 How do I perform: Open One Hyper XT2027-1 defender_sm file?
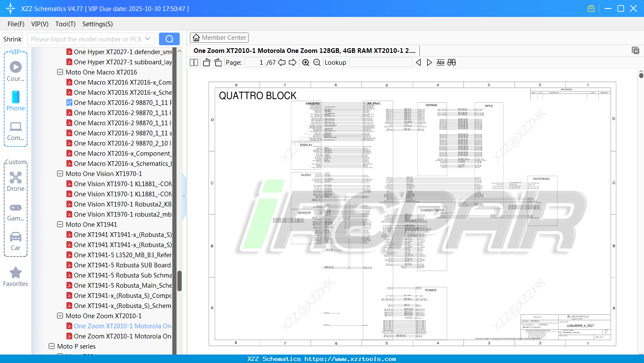(x=123, y=52)
